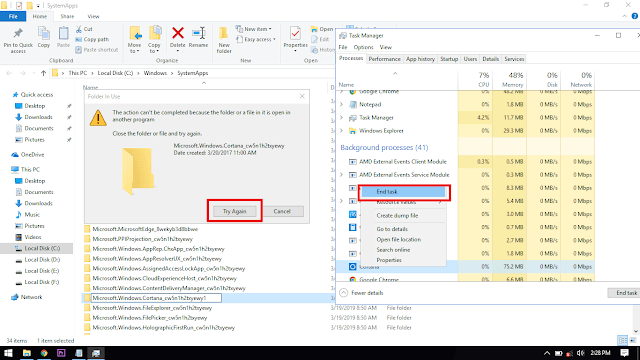Open the New item dropdown

(254, 29)
